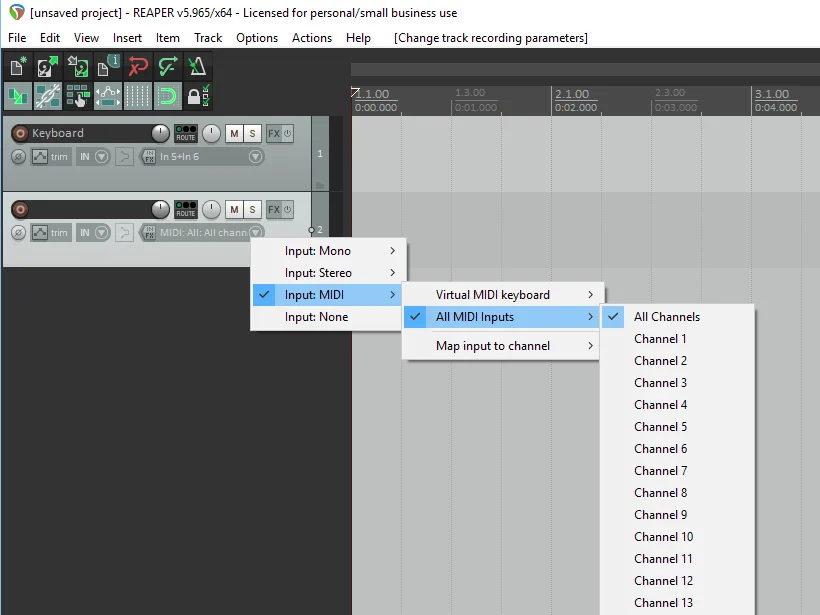
Task: Click the FX button on track 2
Action: 274,210
